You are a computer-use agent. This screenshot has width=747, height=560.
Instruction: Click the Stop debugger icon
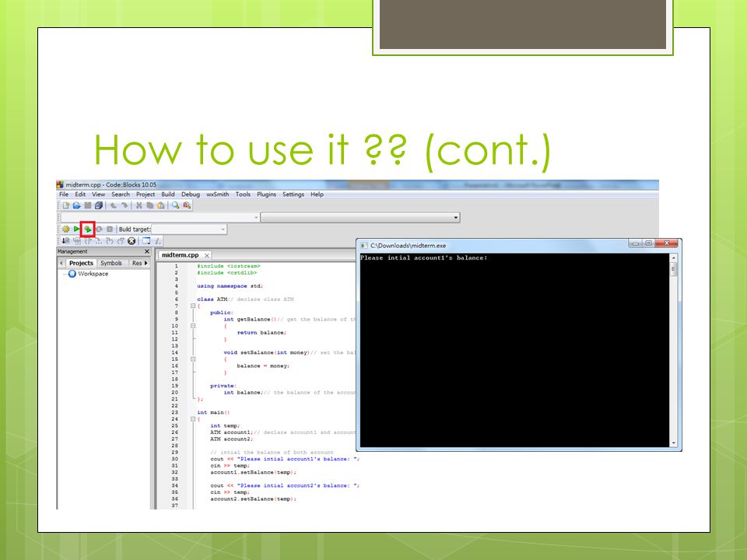pyautogui.click(x=132, y=241)
